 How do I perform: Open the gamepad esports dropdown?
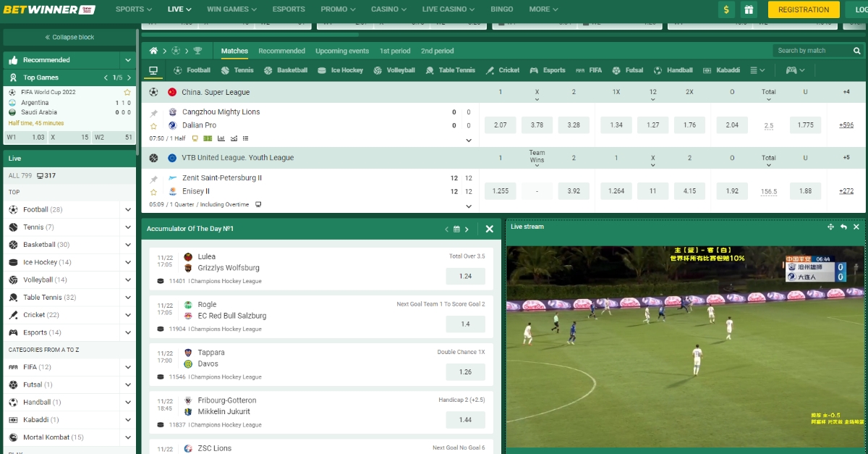coord(796,70)
